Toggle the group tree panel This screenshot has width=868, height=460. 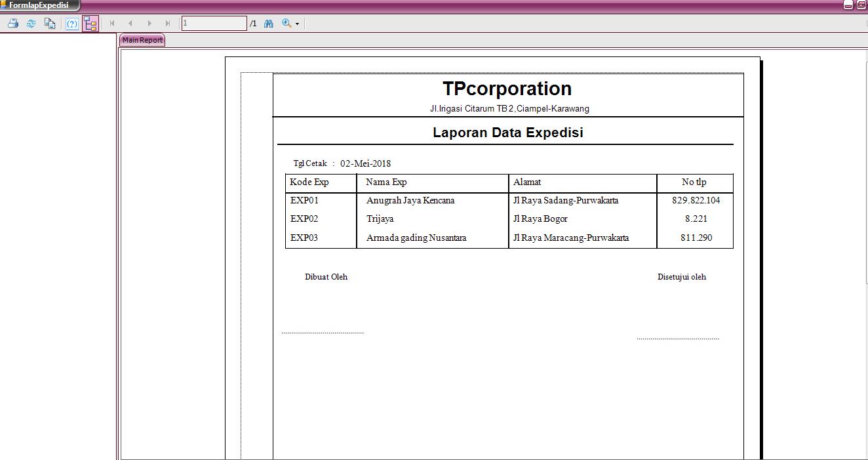(x=90, y=24)
